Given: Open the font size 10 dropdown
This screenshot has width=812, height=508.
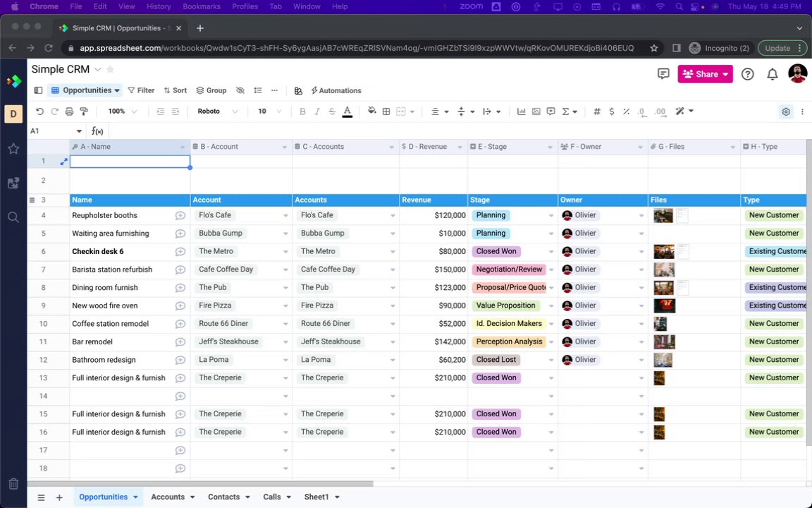Looking at the screenshot, I should click(270, 111).
